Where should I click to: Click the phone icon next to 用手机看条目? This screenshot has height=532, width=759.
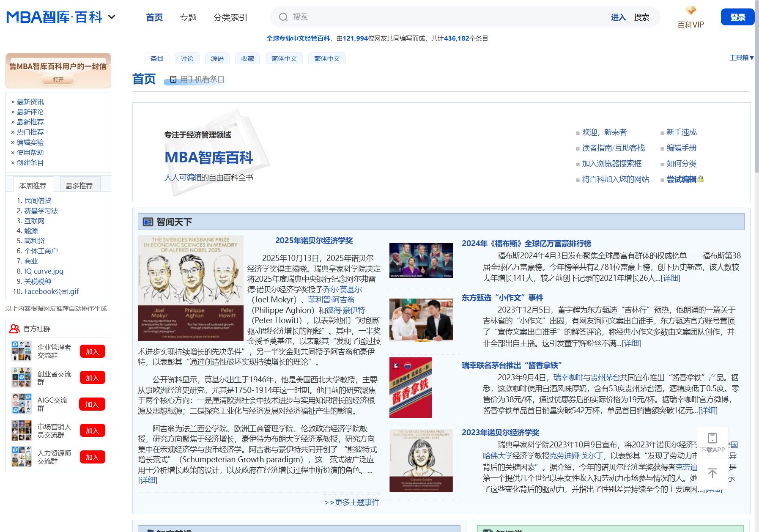pyautogui.click(x=173, y=80)
